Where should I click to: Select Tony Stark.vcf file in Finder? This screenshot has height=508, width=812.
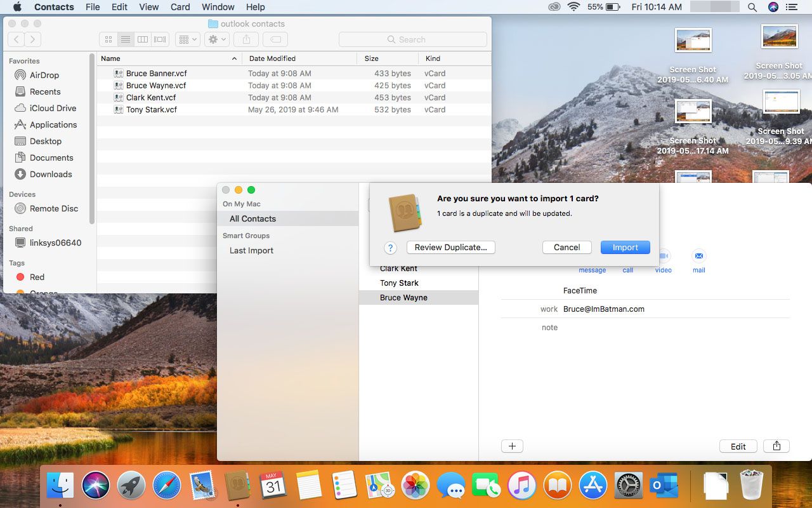click(294, 110)
